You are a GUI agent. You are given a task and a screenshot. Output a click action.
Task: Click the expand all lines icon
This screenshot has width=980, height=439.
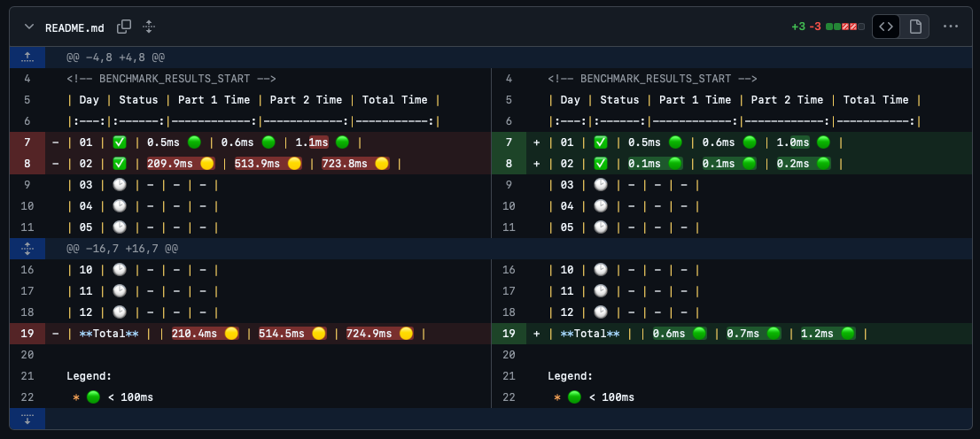click(x=149, y=27)
